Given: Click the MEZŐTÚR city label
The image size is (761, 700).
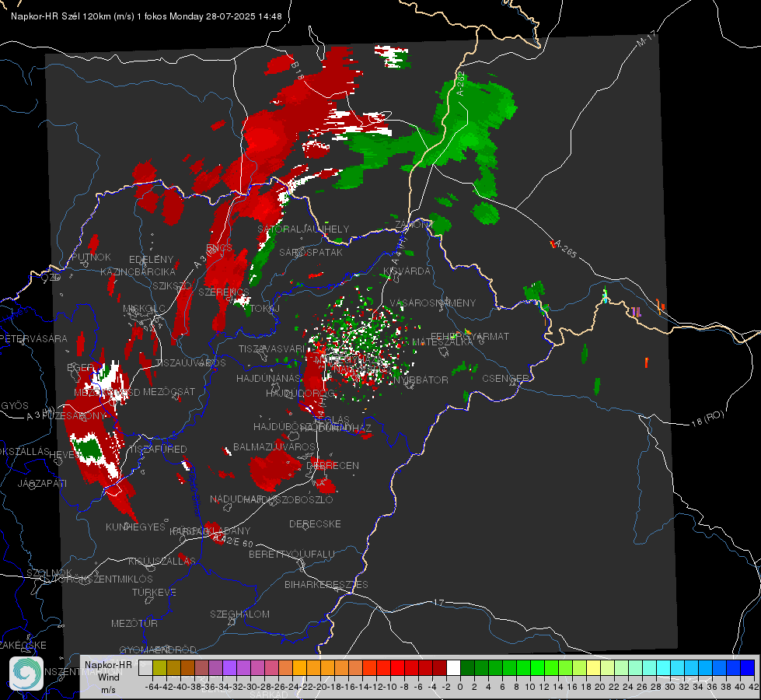Looking at the screenshot, I should [134, 624].
